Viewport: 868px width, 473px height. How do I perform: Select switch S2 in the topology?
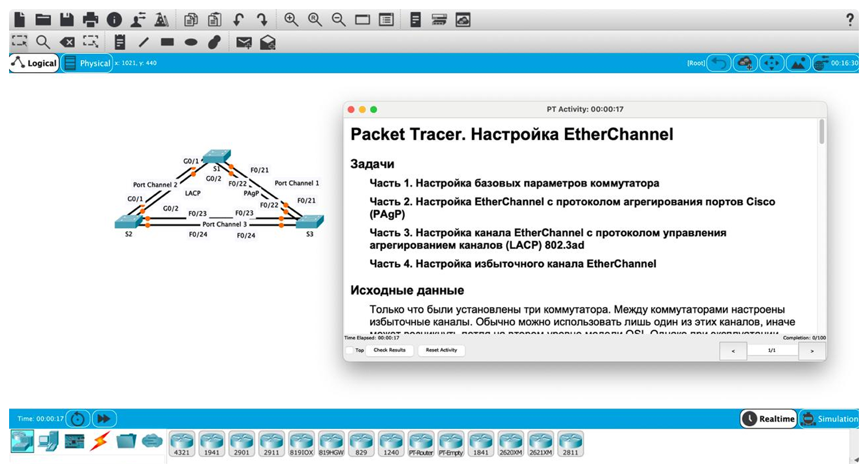tap(128, 222)
